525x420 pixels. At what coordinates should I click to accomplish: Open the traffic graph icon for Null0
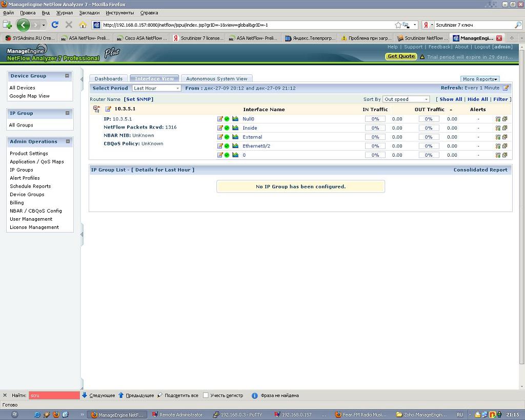235,119
